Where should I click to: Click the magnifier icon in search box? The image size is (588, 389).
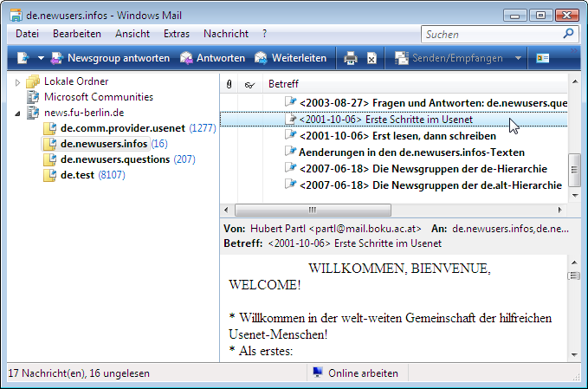tap(569, 34)
